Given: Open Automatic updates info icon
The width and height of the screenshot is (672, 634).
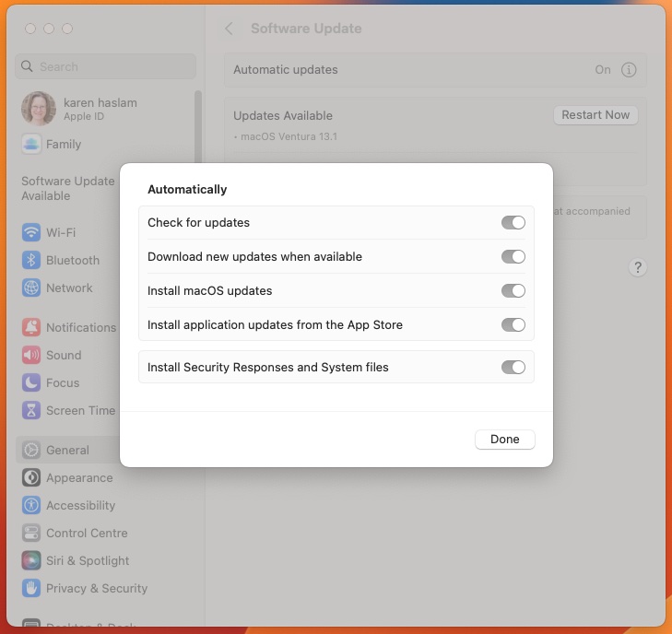Looking at the screenshot, I should point(629,69).
